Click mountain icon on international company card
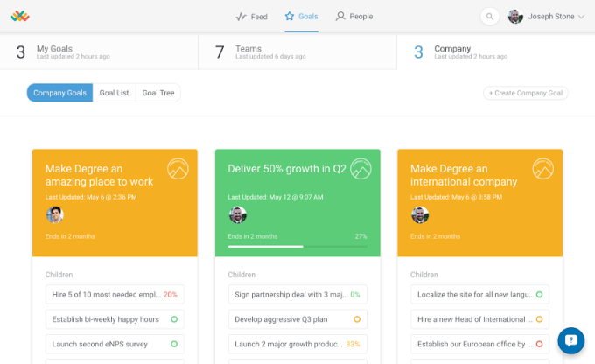Viewport: 595px width, 364px height. (x=543, y=169)
